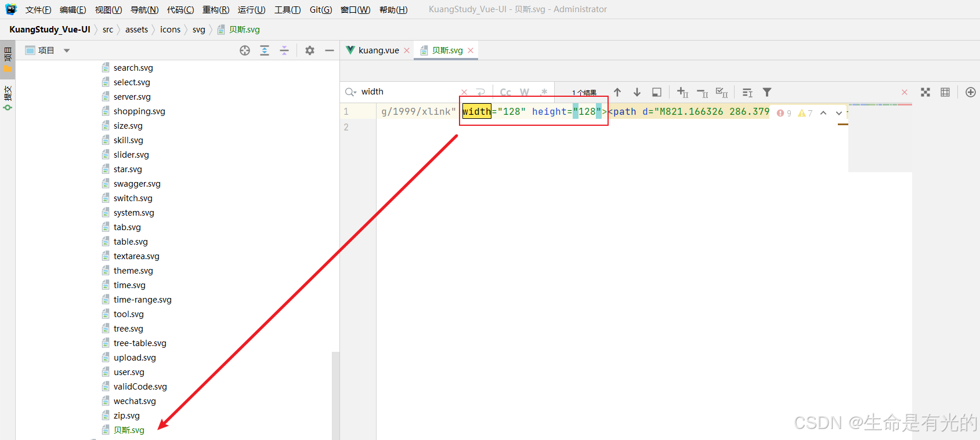
Task: Click the grid icon in editor toolbar
Action: (945, 92)
